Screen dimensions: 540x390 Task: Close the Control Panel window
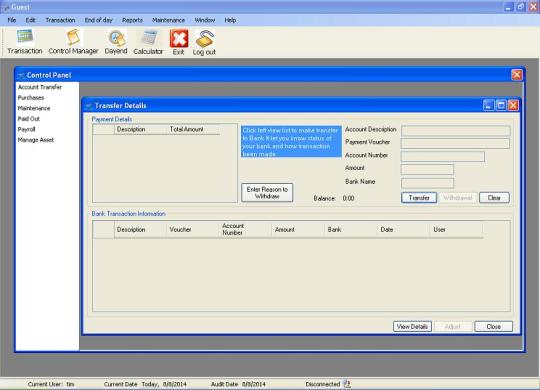[x=517, y=75]
